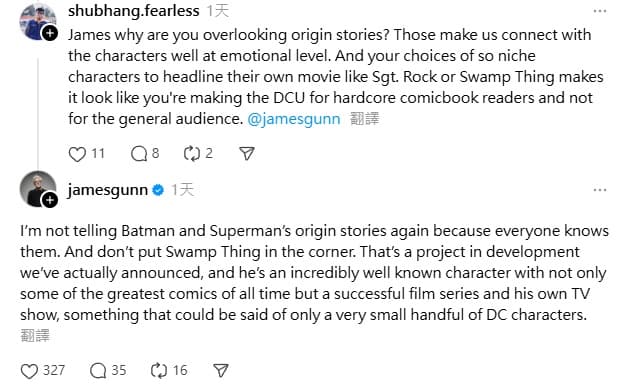View jamesgunn's verified blue badge
Screen dimensions: 630x387
tap(158, 190)
